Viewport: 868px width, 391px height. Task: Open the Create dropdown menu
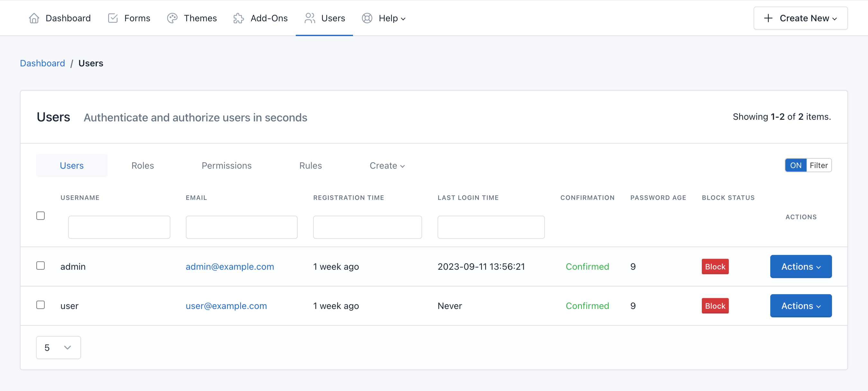point(387,165)
